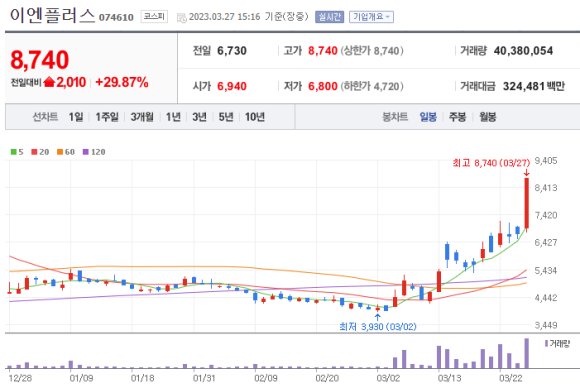Screen dimensions: 580x388
Task: Click the 상한가 8,740 text
Action: coord(372,51)
